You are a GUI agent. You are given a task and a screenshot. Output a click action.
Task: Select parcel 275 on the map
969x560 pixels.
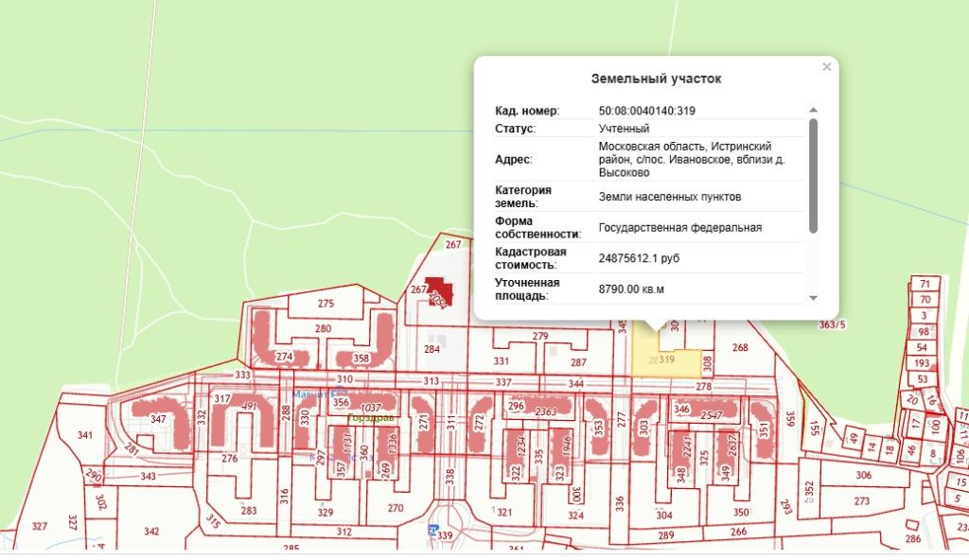(326, 304)
